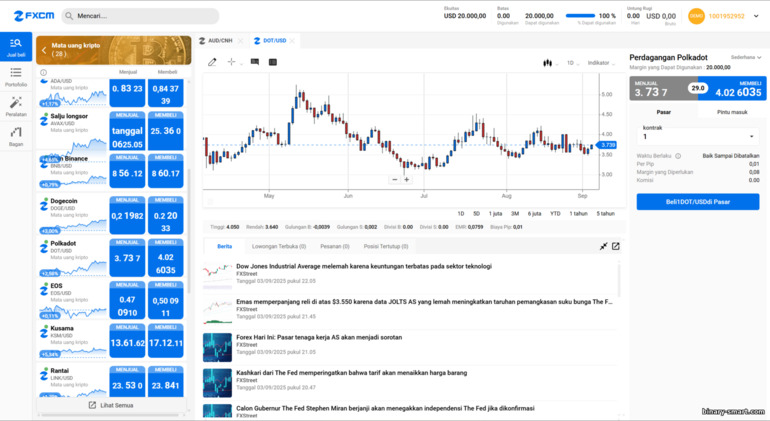Switch to the AUD/CNH tab

(216, 41)
